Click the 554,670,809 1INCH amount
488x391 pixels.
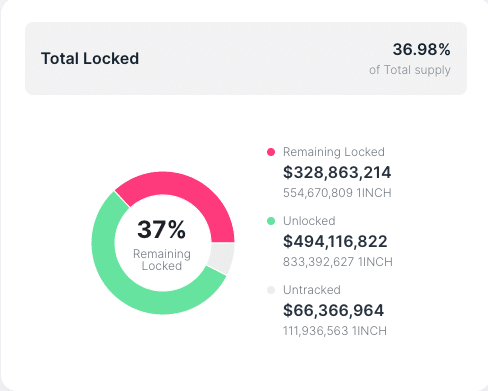(337, 193)
